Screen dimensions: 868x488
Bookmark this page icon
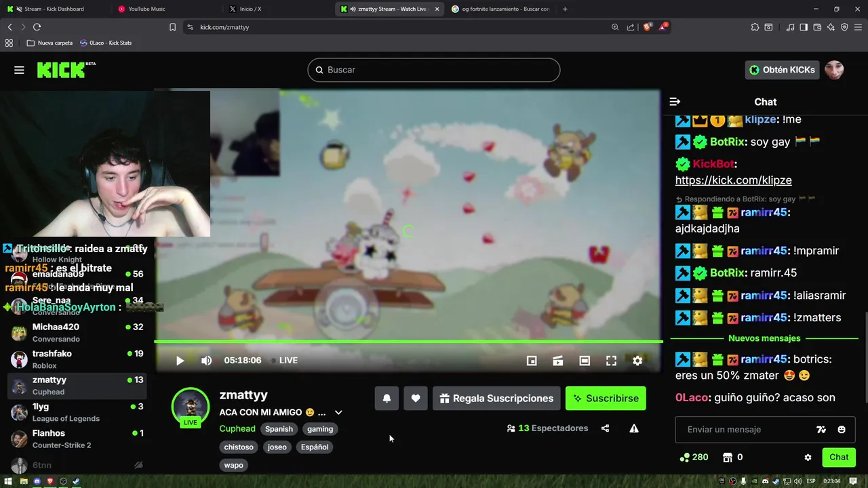tap(172, 27)
